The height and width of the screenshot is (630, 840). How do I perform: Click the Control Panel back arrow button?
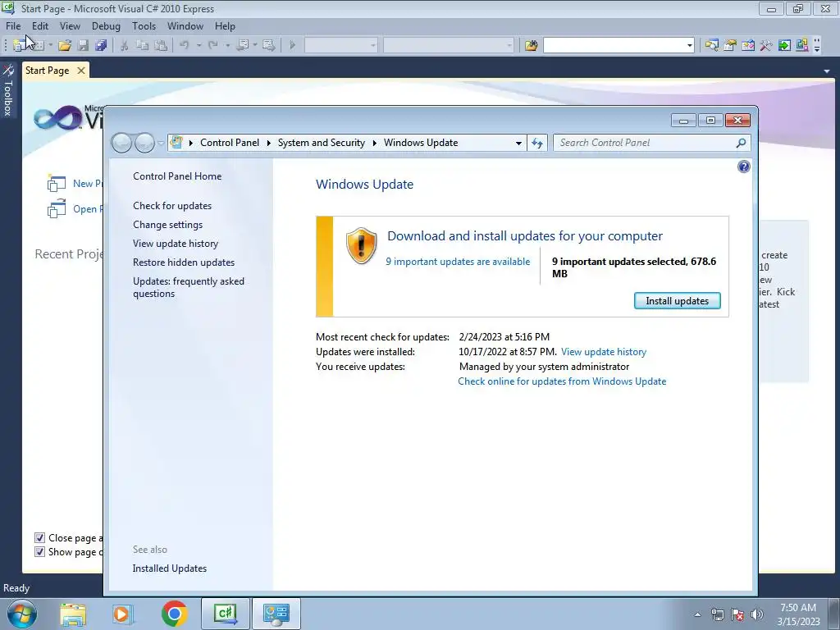tap(121, 143)
